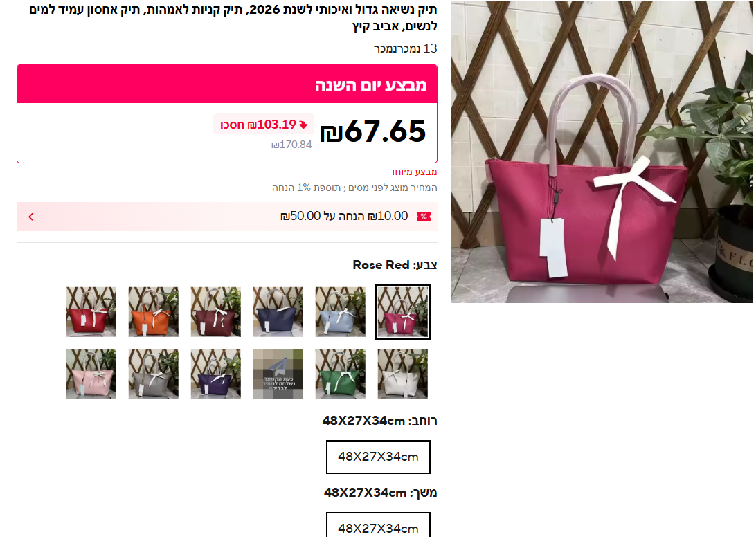Image resolution: width=756 pixels, height=537 pixels.
Task: Choose the green bag color thumbnail
Action: pos(341,374)
